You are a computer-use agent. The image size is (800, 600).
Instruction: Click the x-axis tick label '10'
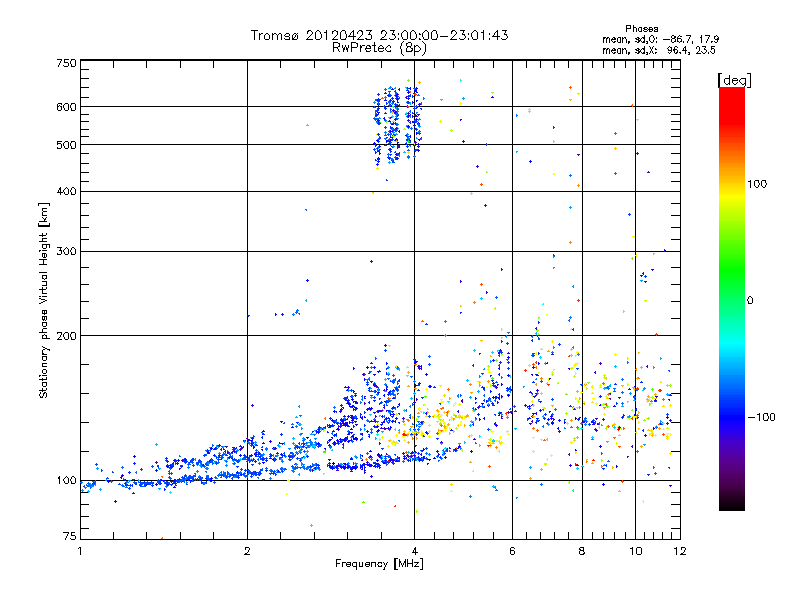pos(636,551)
